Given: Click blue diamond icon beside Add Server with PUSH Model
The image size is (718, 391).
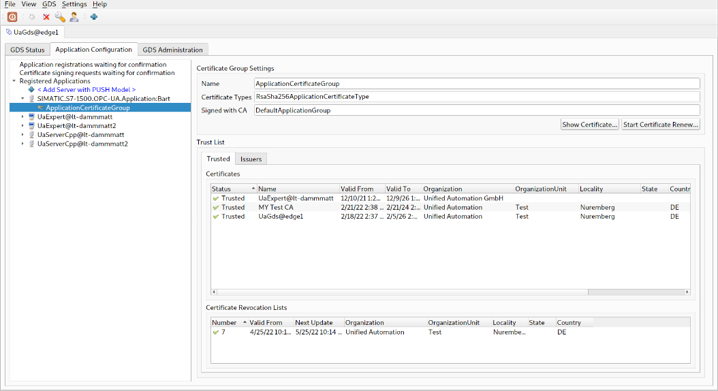Looking at the screenshot, I should [32, 90].
